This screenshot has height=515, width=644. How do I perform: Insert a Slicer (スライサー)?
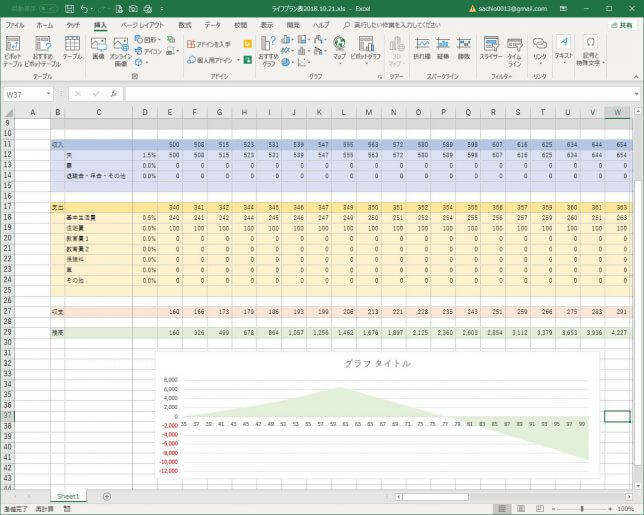point(491,48)
